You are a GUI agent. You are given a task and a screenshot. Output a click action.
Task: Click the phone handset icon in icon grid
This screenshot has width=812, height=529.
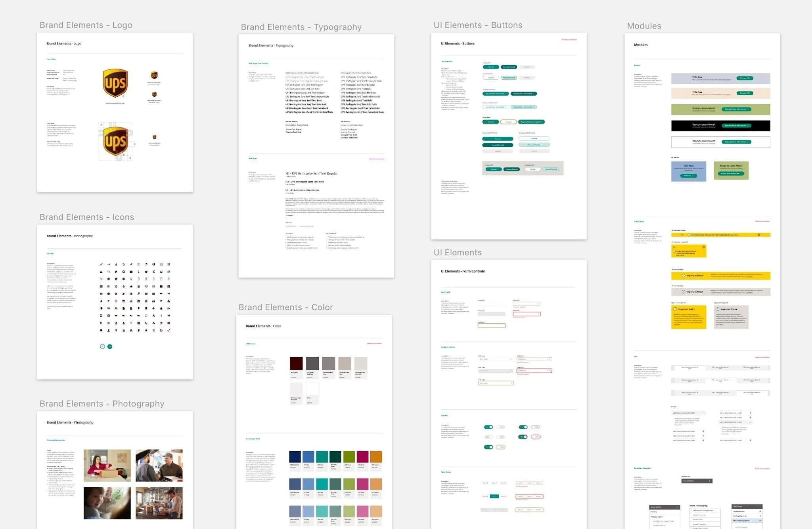146,323
